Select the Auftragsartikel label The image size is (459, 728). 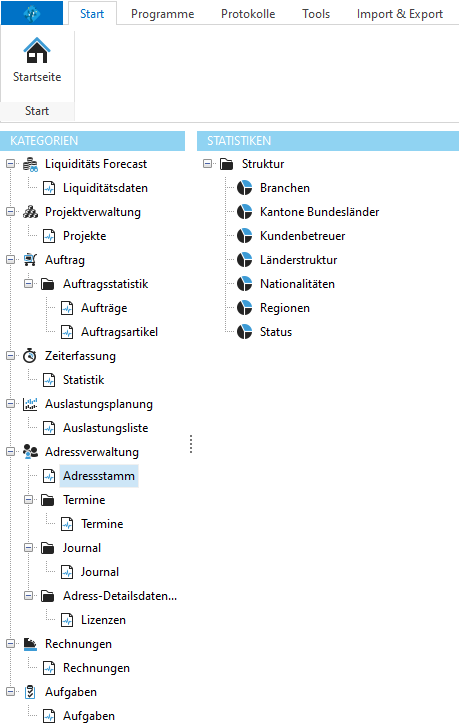point(119,332)
